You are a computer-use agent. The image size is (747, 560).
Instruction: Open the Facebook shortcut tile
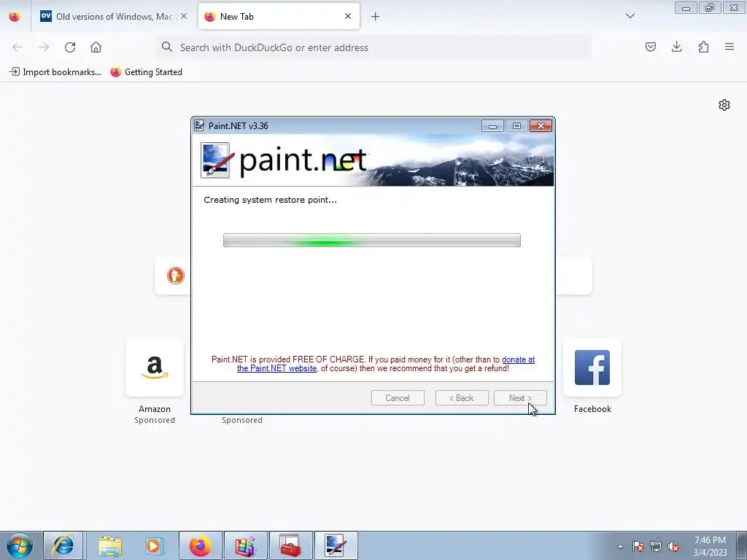click(592, 367)
